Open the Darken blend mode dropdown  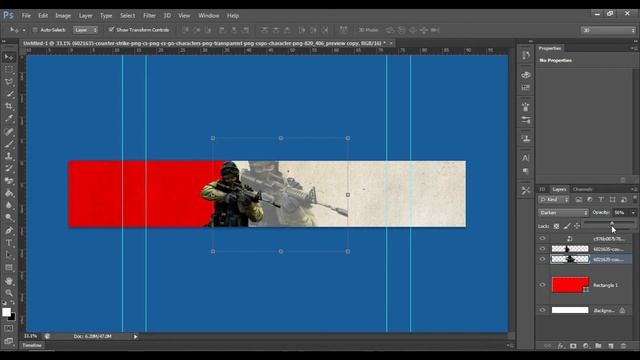tap(563, 213)
